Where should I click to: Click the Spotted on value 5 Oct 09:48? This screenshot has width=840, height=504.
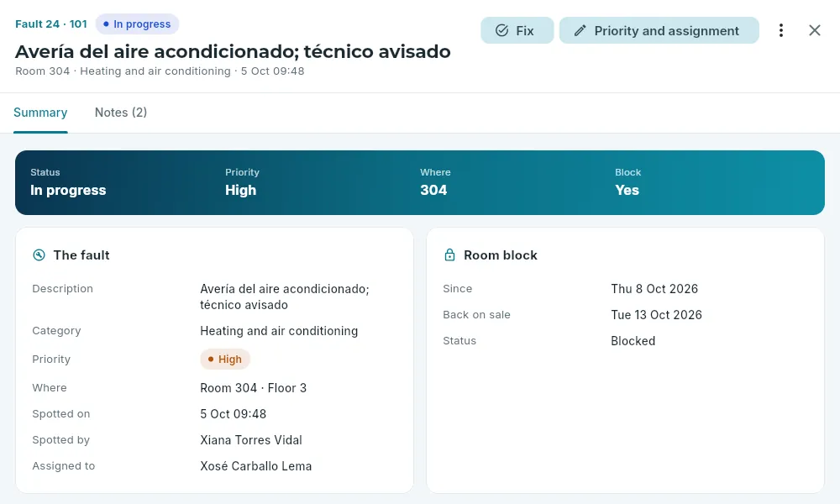233,414
